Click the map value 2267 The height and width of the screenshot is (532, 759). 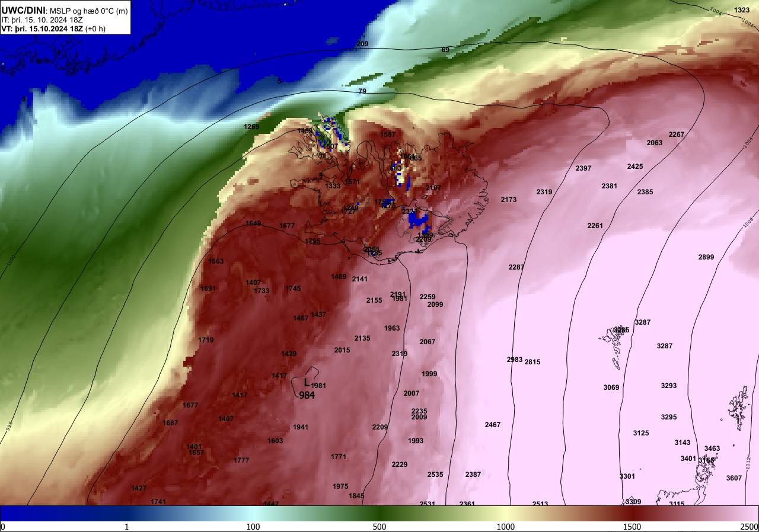click(677, 134)
